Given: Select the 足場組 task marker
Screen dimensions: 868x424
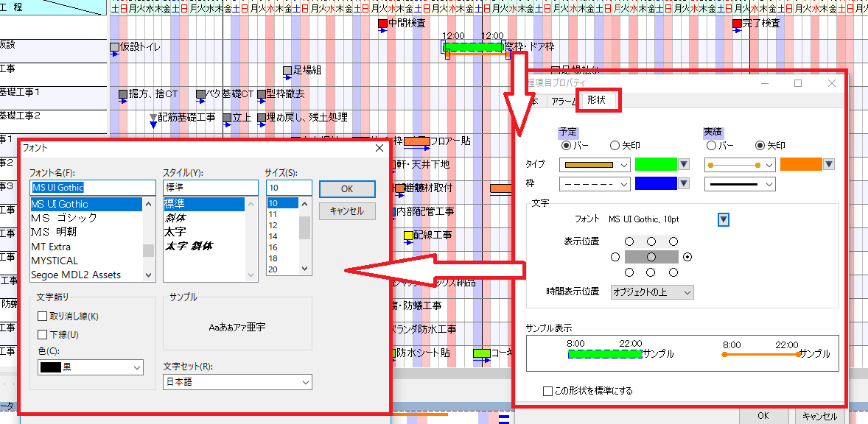Looking at the screenshot, I should [287, 71].
